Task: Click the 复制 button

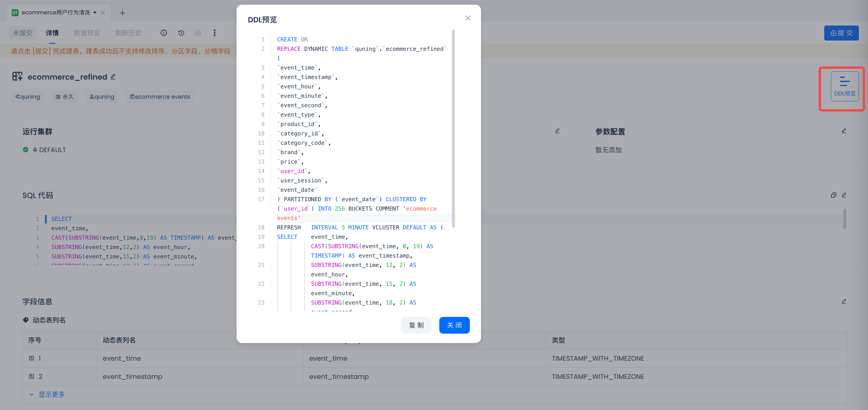Action: point(416,325)
